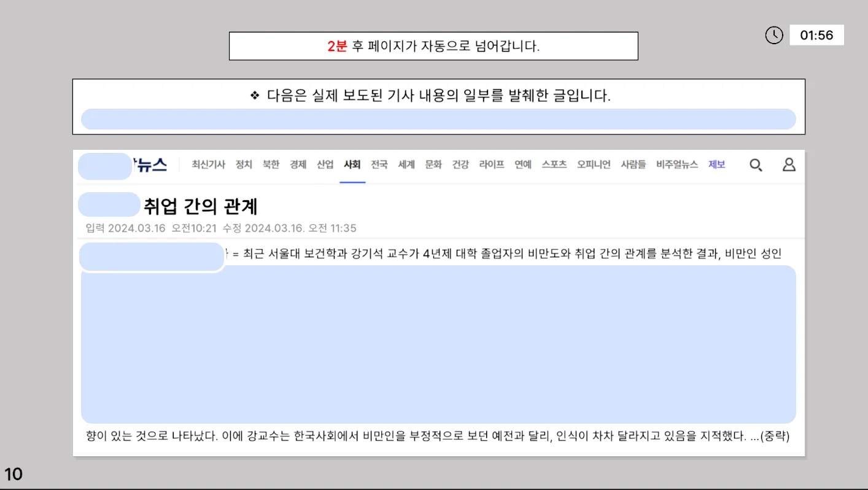Viewport: 868px width, 490px height.
Task: Click the article headline 취업 간의 관계
Action: coord(200,206)
